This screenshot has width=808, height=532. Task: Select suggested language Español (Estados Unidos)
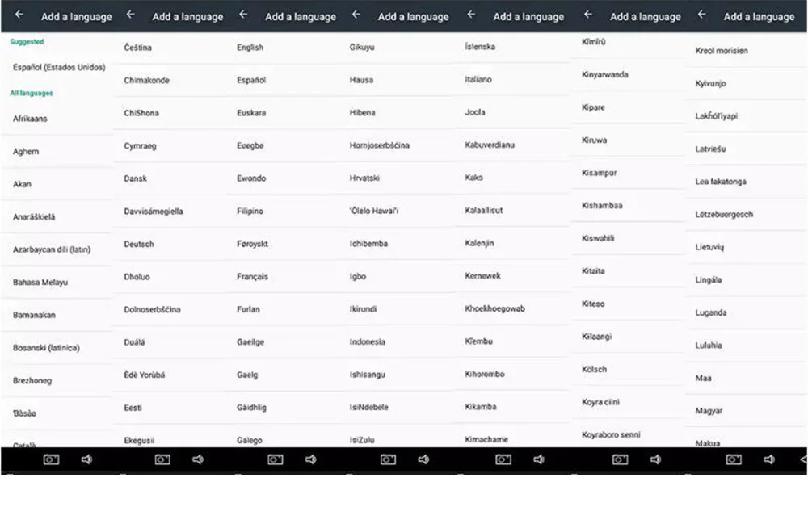[57, 68]
